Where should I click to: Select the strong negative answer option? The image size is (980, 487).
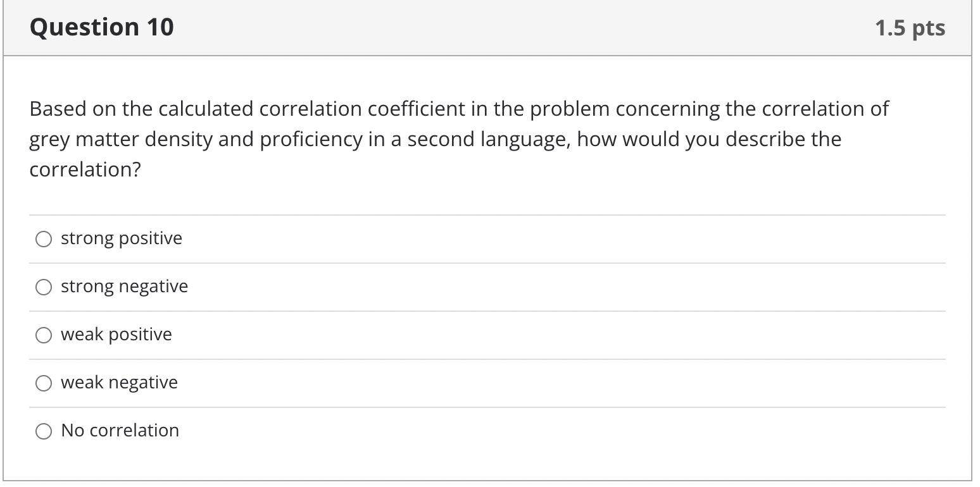(43, 287)
